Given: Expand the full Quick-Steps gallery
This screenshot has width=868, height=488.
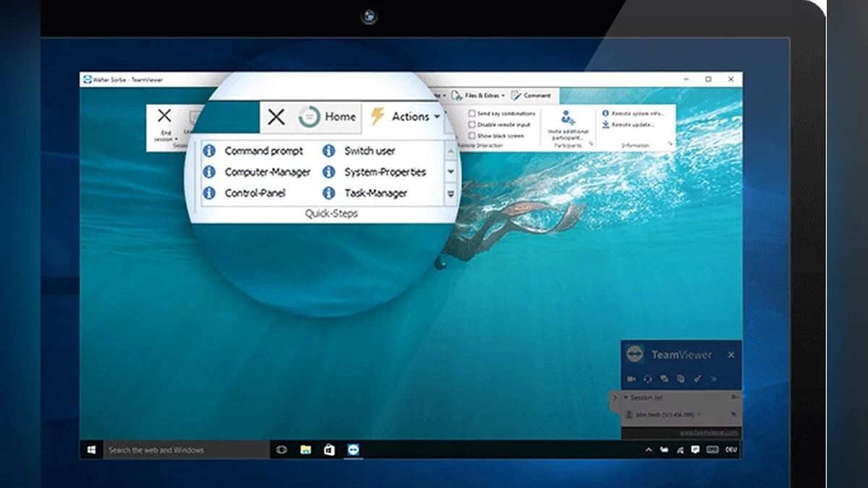Looking at the screenshot, I should pyautogui.click(x=451, y=194).
